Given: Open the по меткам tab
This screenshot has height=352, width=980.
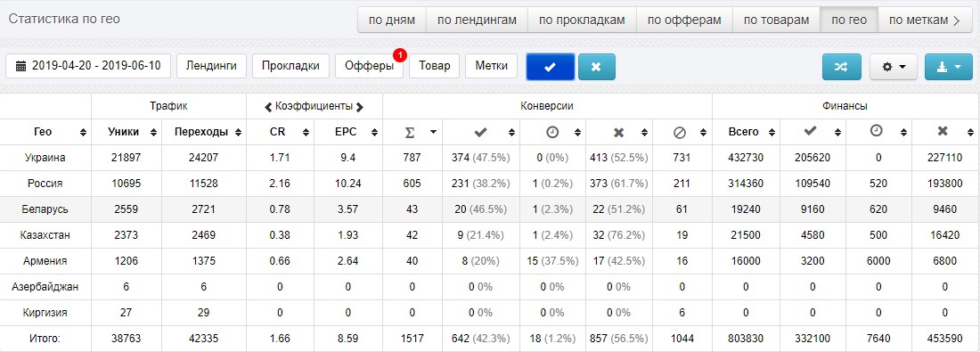Looking at the screenshot, I should click(x=924, y=20).
